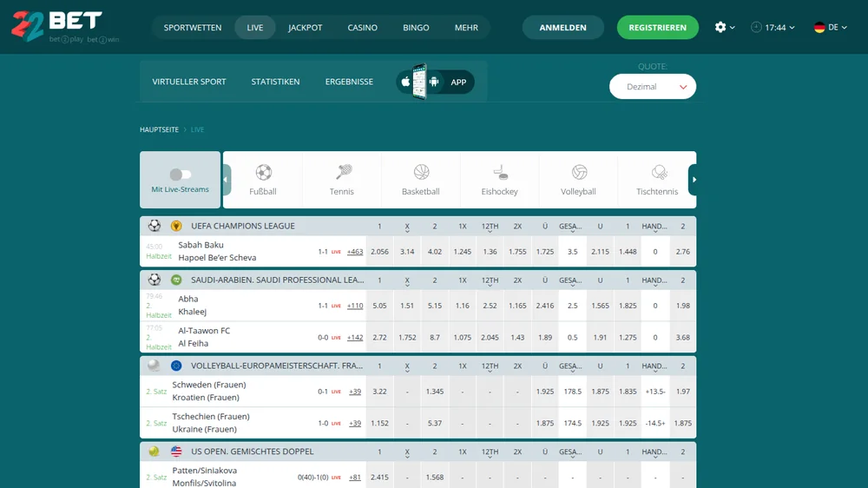Click the REGISTRIEREN button
The image size is (868, 488).
point(658,27)
